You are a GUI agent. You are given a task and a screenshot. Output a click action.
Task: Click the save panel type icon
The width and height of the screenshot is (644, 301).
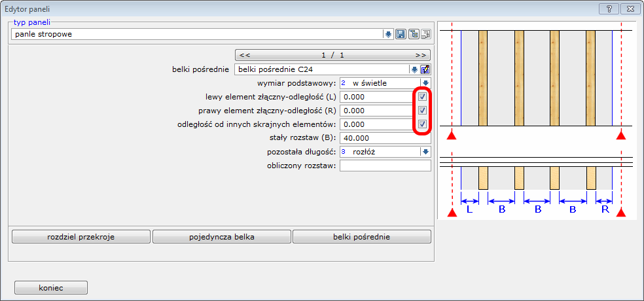coord(401,34)
